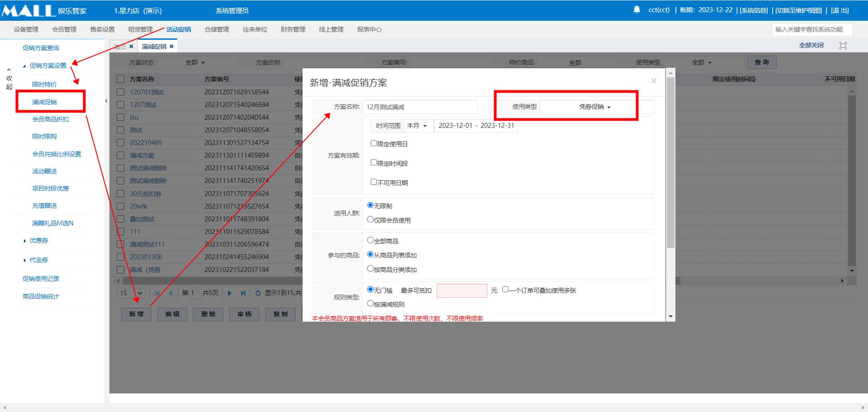
Task: Tick the checkbox for row 120701测试
Action: [x=120, y=92]
